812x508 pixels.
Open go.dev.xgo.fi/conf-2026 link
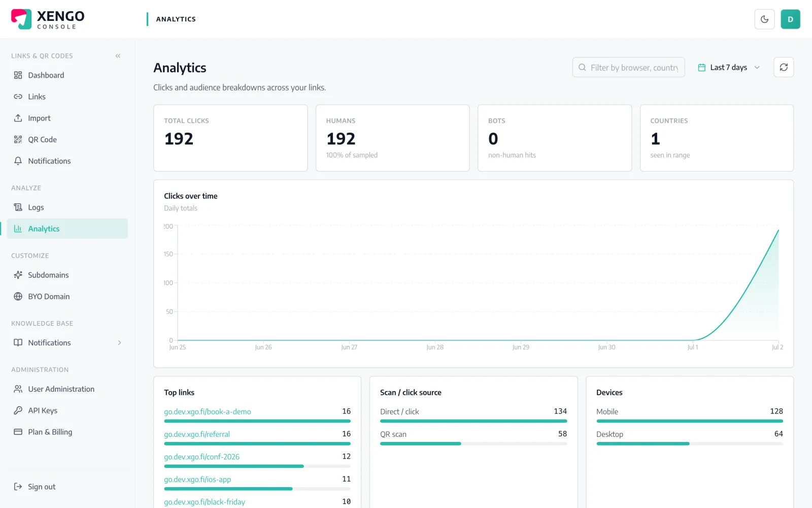pyautogui.click(x=201, y=457)
